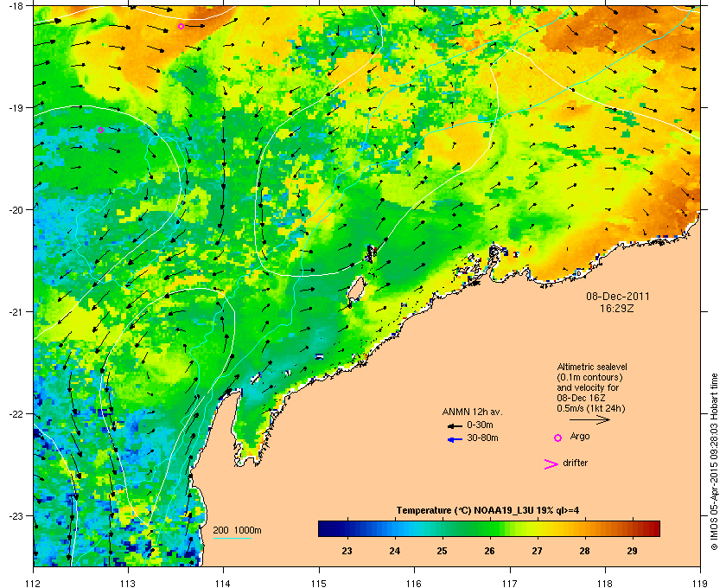
Task: Click the latitude axis label -18
Action: [x=16, y=6]
